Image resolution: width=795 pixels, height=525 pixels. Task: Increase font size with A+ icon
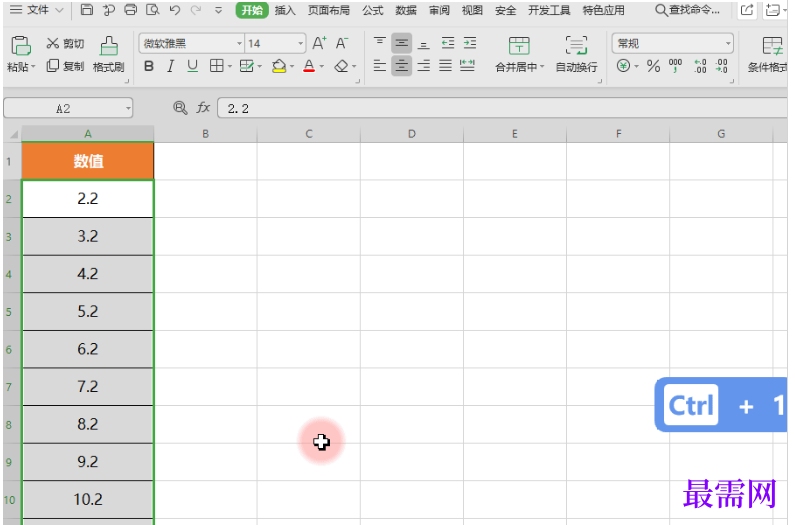pos(319,44)
